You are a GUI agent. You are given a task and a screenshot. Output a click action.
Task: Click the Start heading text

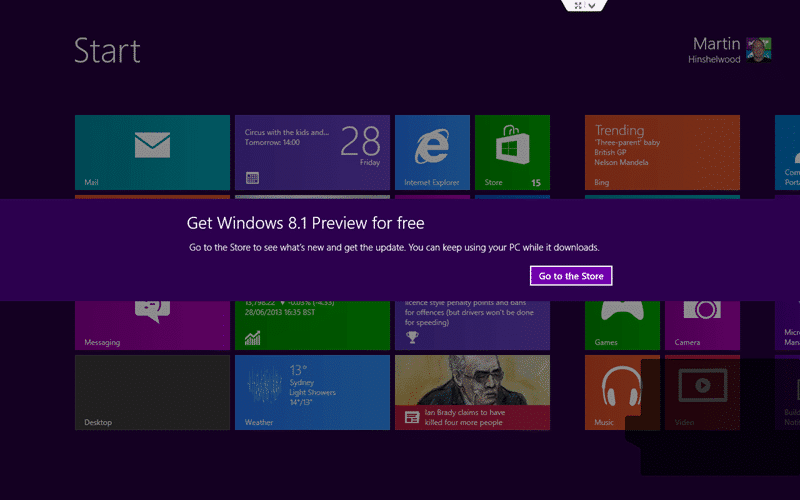107,51
